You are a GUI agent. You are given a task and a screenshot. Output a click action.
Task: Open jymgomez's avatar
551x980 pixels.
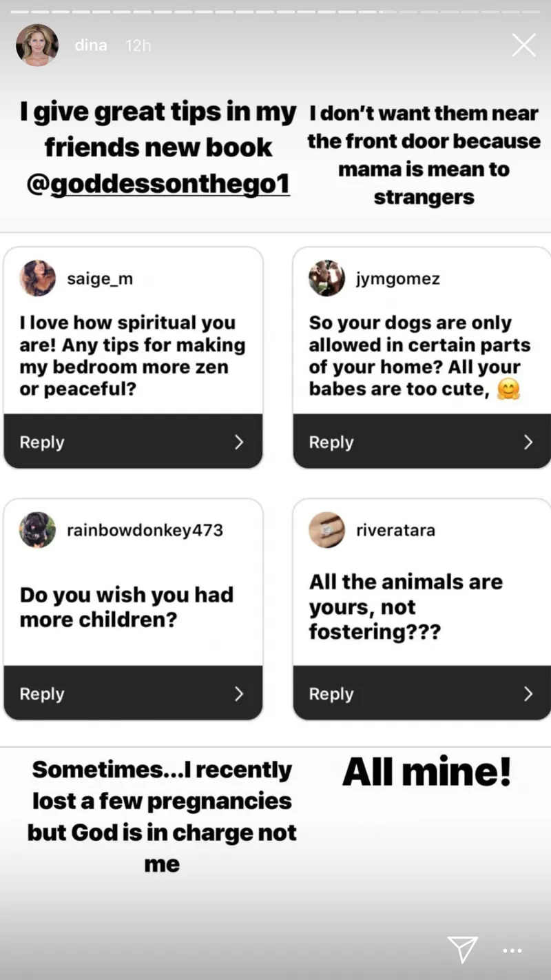pos(326,279)
